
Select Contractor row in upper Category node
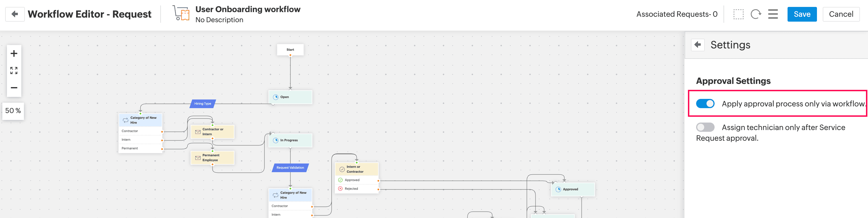tap(140, 131)
